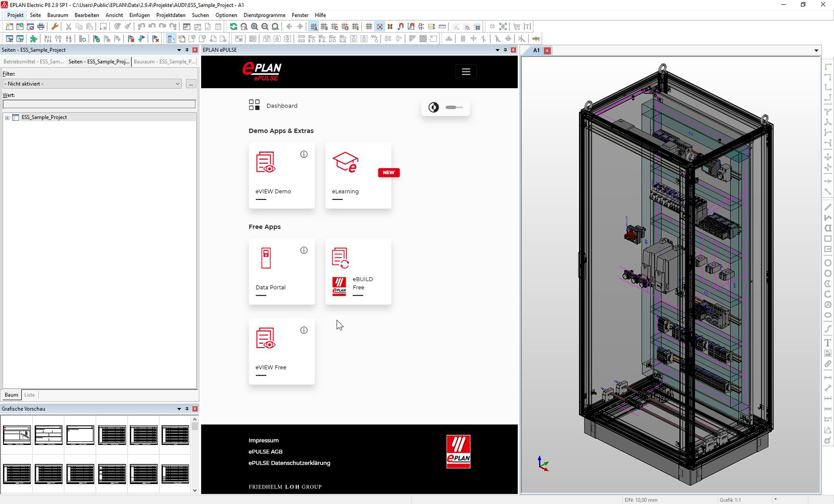Viewport: 834px width, 504px height.
Task: Open the eLearning app tile
Action: point(358,175)
